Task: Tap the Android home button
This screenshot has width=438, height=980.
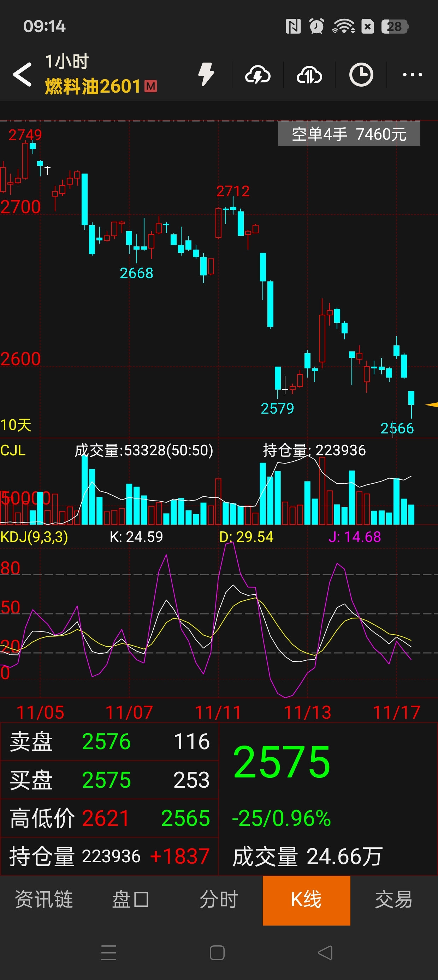Action: point(217,953)
